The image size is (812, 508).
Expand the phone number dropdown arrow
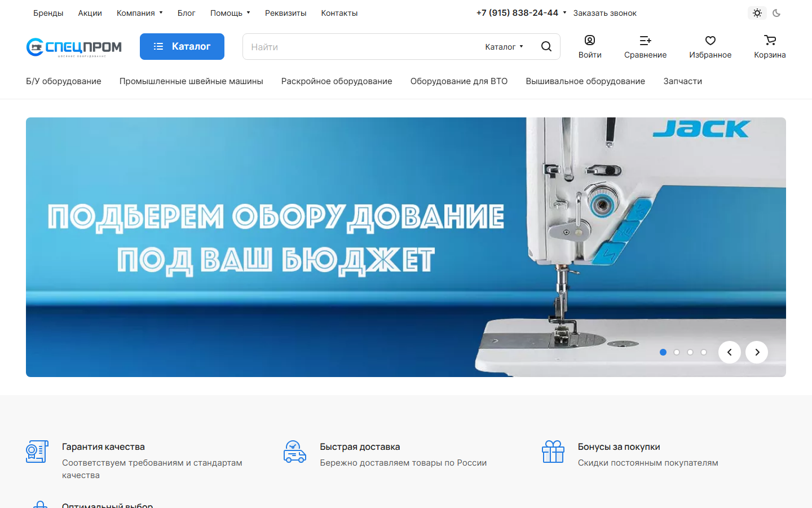(x=564, y=12)
